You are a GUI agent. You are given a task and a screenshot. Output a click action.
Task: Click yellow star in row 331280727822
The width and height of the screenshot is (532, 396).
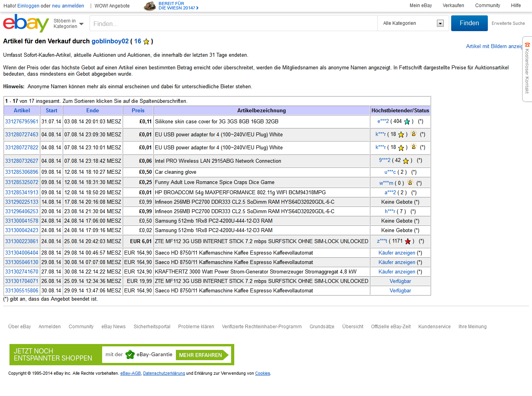pyautogui.click(x=401, y=148)
